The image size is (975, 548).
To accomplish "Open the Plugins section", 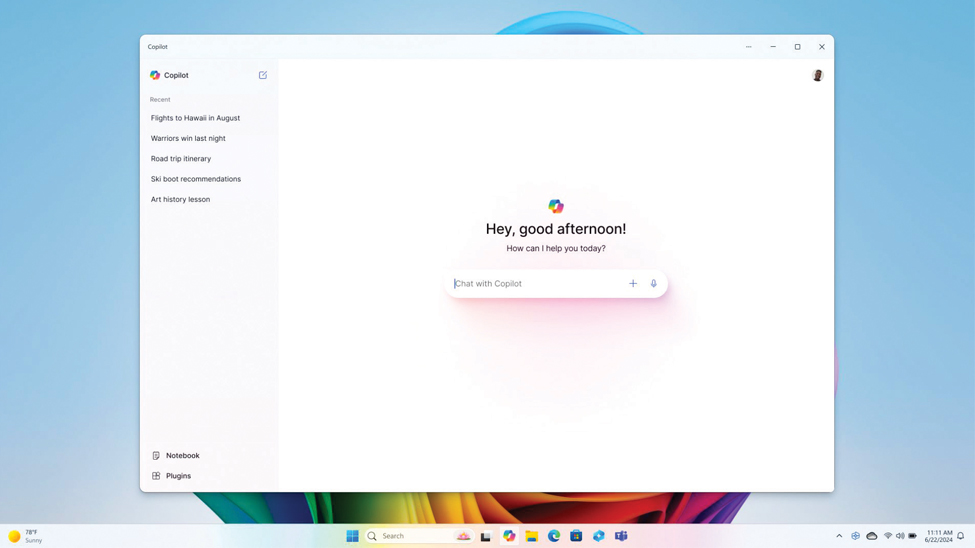I will 172,476.
